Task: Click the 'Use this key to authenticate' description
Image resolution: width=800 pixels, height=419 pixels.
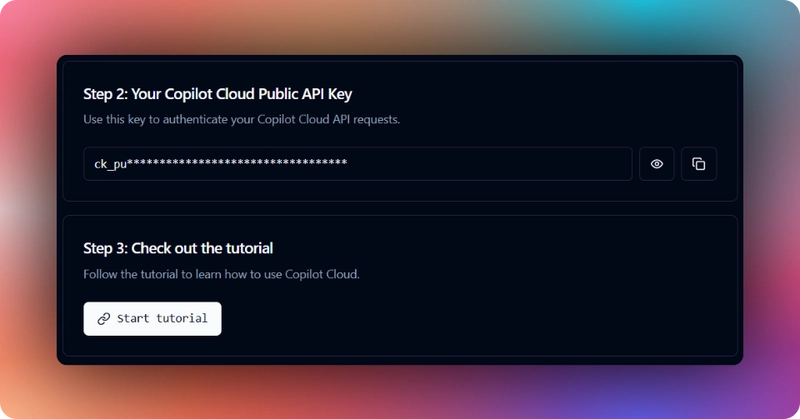Action: point(241,119)
